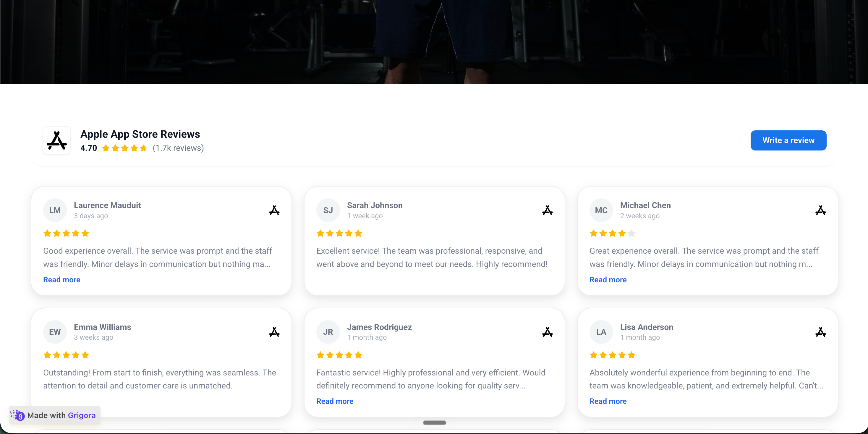Open Read more on Michael Chen's review
Viewport: 868px width, 434px height.
608,280
